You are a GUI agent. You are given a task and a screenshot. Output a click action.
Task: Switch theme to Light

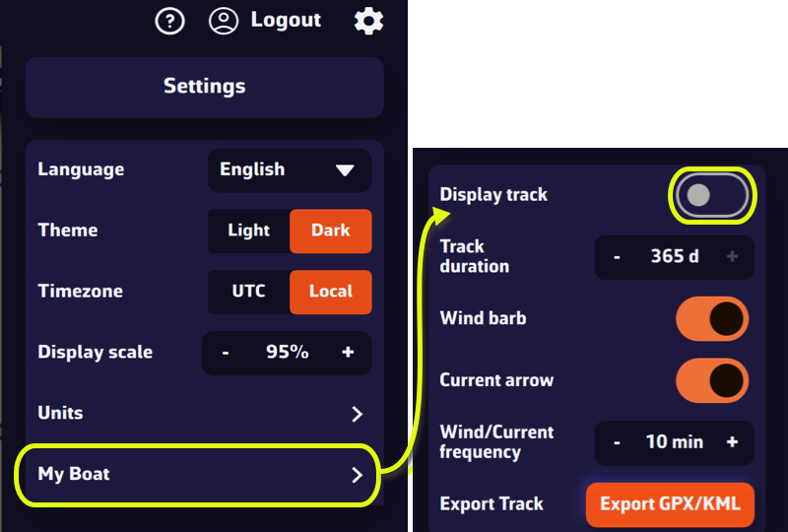pyautogui.click(x=248, y=231)
